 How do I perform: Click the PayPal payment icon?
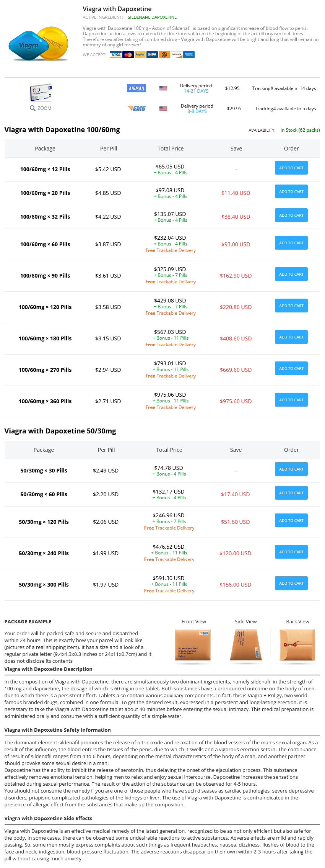tap(140, 55)
